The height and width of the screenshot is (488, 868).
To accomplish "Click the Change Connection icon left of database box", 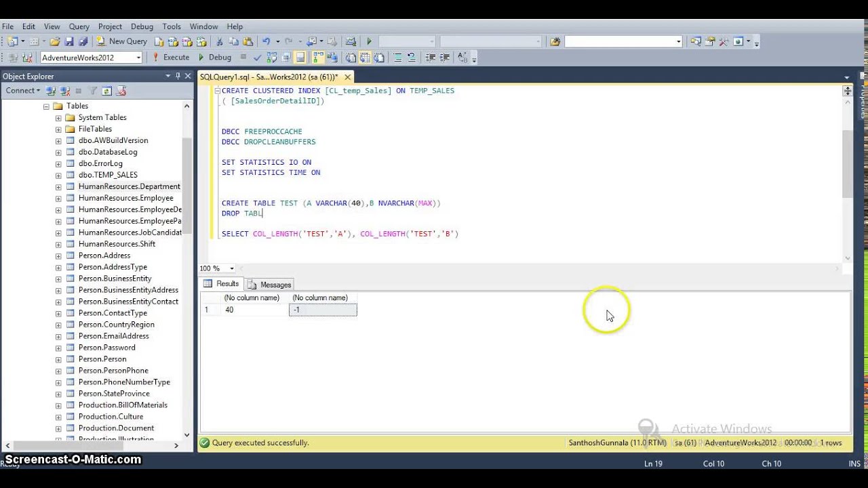I will point(26,58).
